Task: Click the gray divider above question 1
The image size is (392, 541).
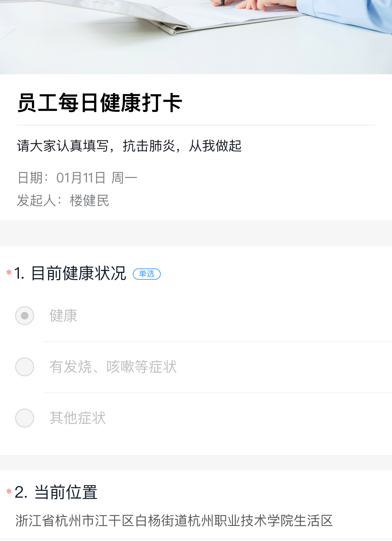Action: [x=196, y=233]
